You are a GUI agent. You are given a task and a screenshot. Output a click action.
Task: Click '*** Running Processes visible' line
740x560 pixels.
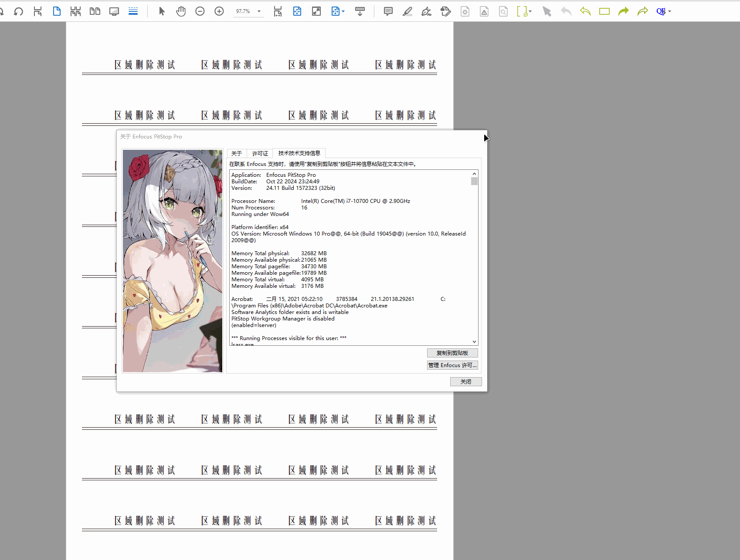click(289, 338)
